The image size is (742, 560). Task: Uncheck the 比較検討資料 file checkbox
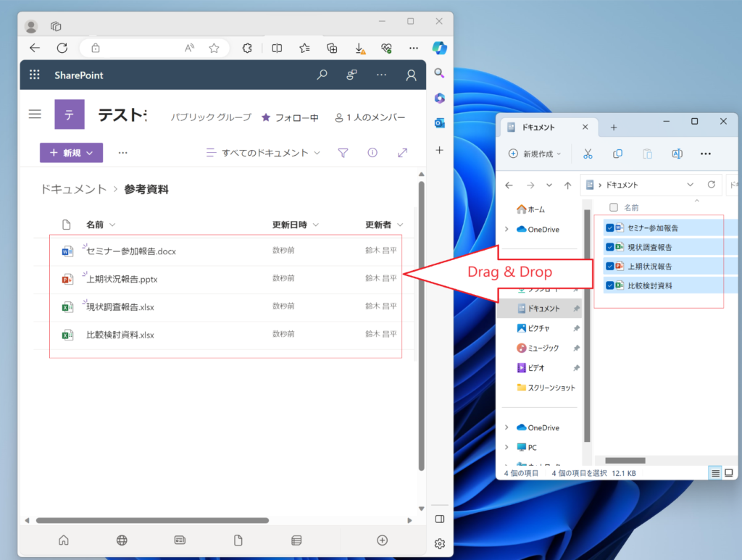[610, 285]
